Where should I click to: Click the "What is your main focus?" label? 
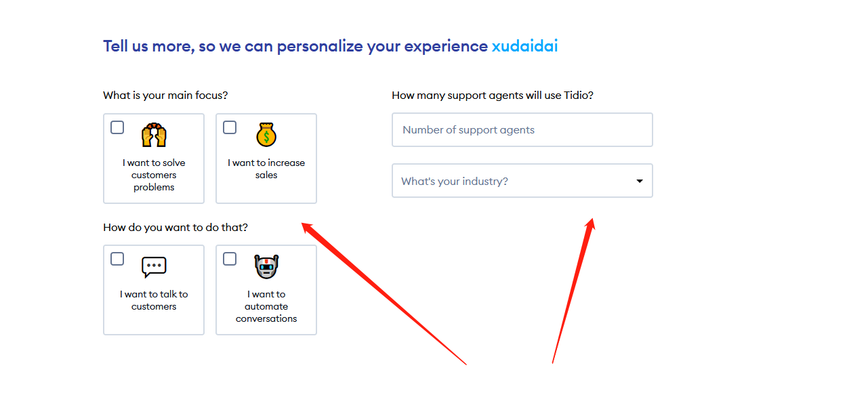coord(165,96)
